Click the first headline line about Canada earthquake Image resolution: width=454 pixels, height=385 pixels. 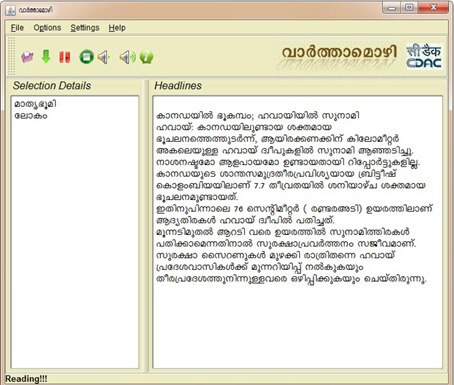pos(258,116)
